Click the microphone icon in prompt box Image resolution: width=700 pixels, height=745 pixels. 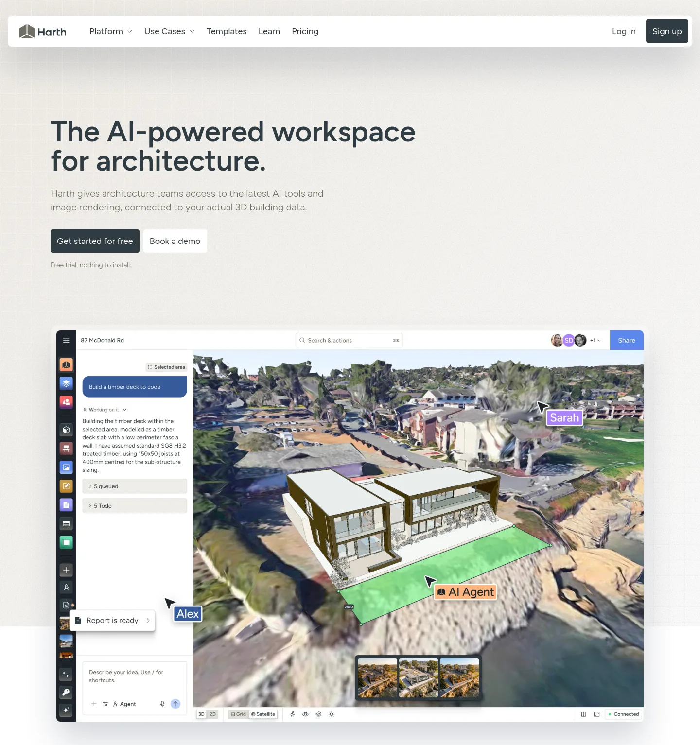[162, 704]
